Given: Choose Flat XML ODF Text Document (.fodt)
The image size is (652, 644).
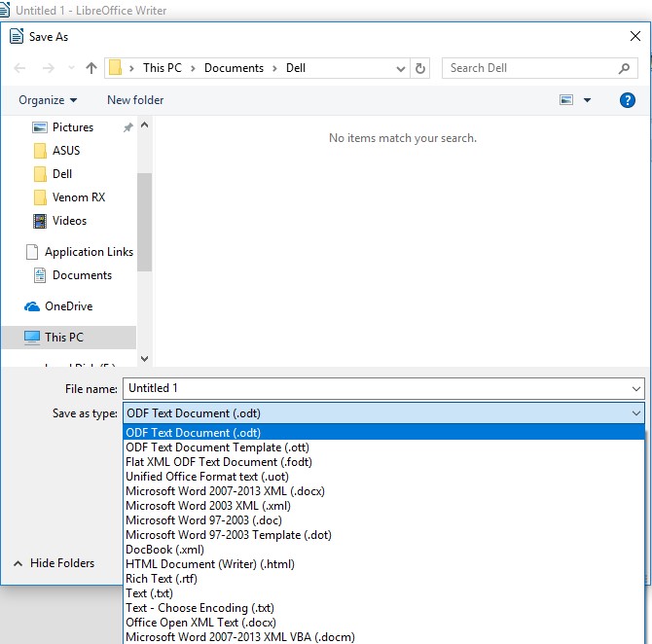Looking at the screenshot, I should (x=383, y=462).
